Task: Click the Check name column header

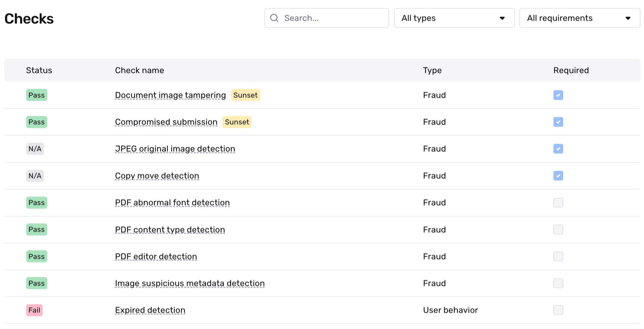Action: point(139,70)
